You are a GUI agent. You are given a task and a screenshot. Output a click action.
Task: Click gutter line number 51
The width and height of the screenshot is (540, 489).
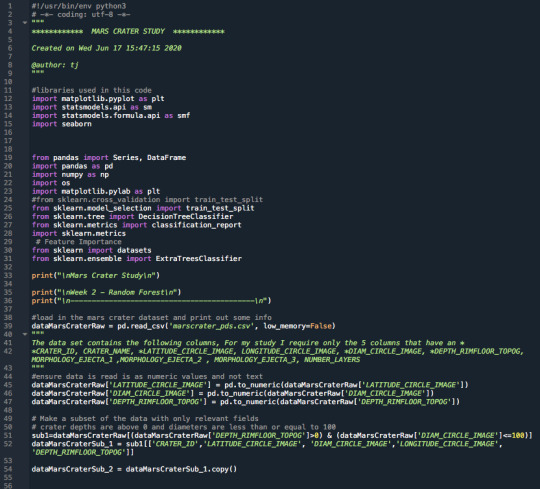[8, 435]
